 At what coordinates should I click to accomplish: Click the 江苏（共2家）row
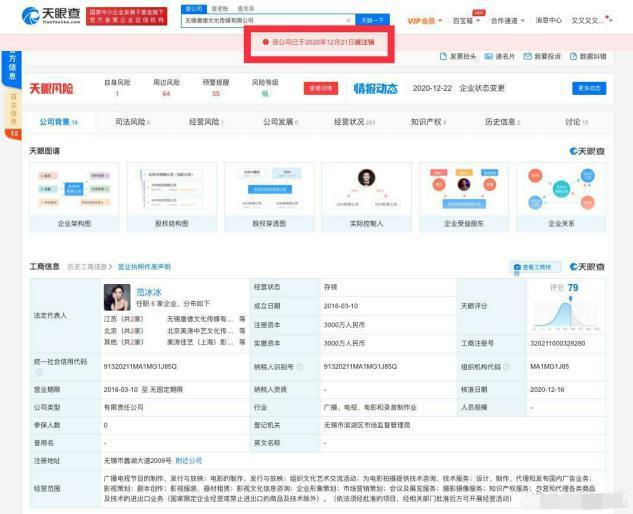point(174,319)
